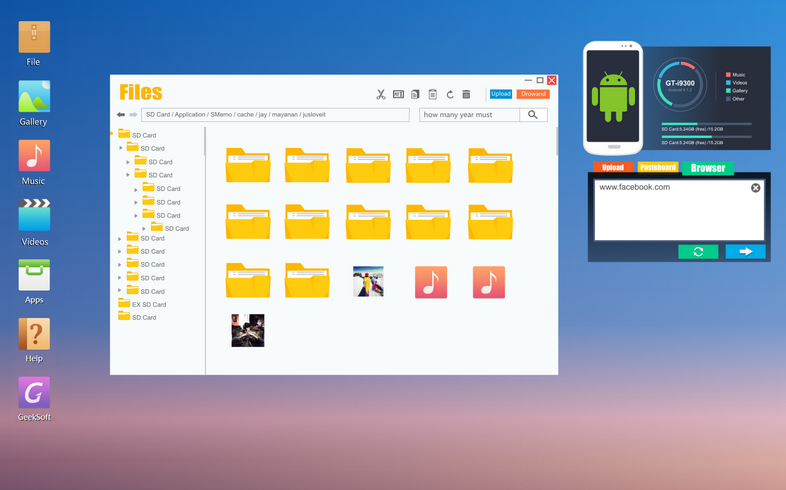
Task: Click the green refresh button in Browser panel
Action: [x=698, y=252]
